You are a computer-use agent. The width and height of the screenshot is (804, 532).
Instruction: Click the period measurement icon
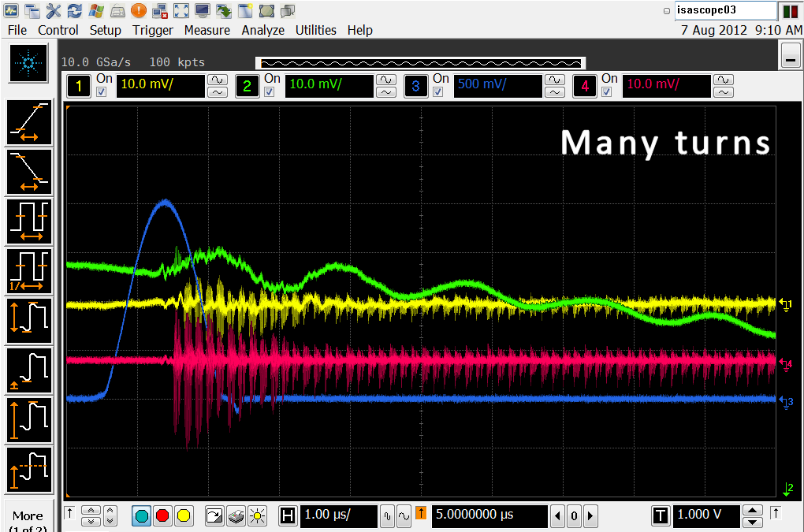(29, 222)
